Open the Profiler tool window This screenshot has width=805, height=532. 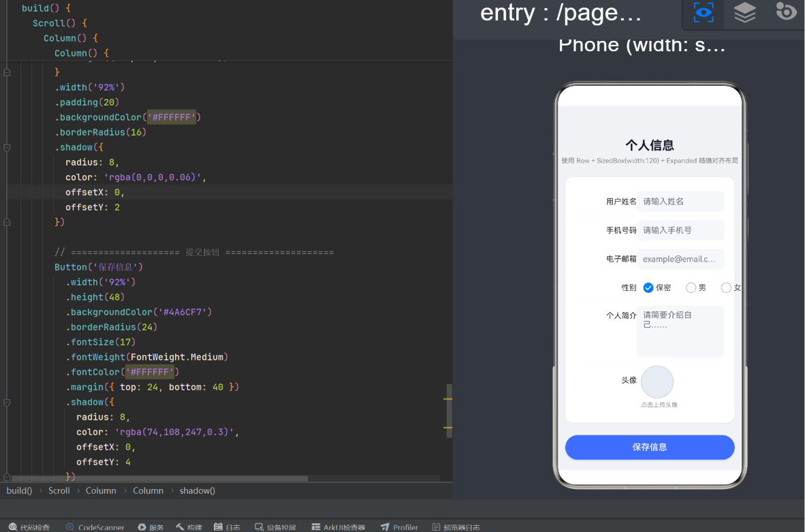(x=399, y=527)
